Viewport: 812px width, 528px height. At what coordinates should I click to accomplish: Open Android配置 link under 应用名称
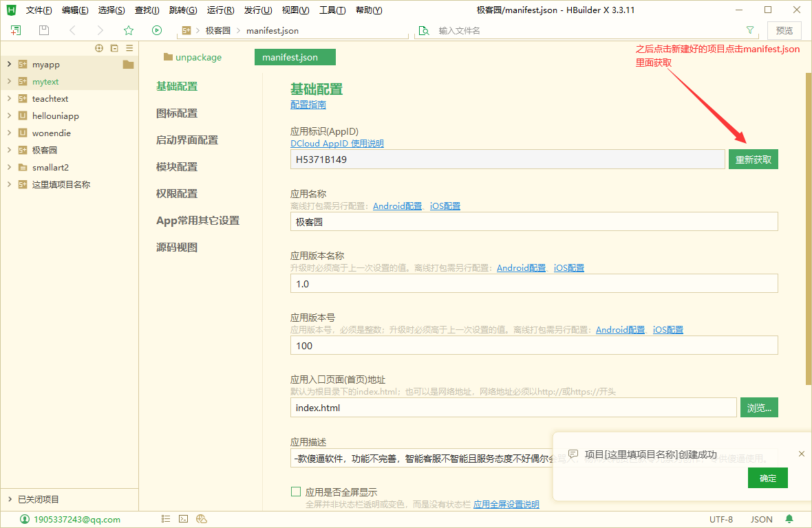pos(397,206)
